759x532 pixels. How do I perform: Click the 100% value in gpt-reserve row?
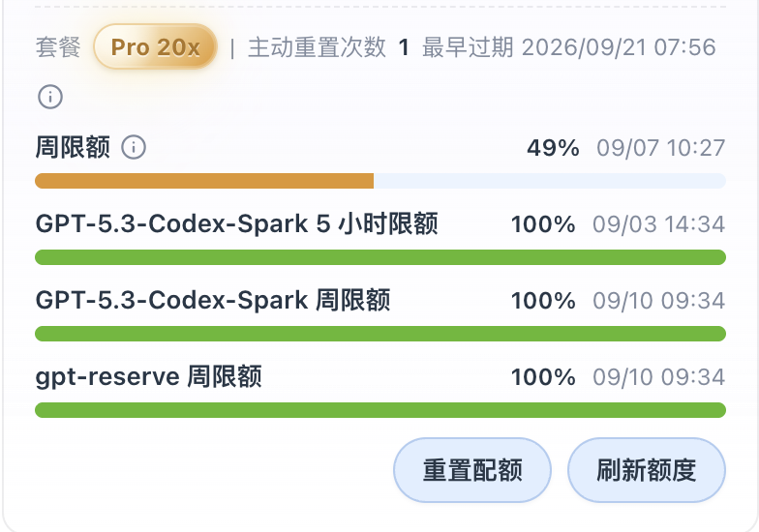point(543,377)
